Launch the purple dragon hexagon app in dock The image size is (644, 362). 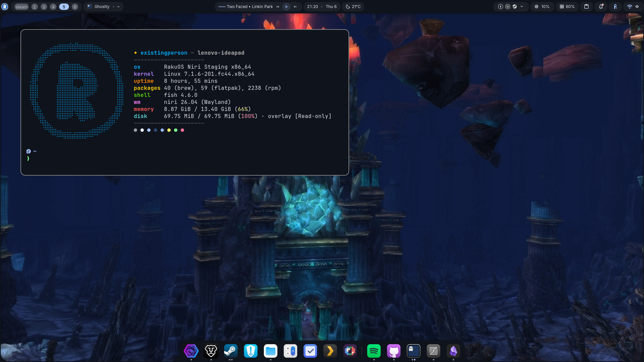191,351
